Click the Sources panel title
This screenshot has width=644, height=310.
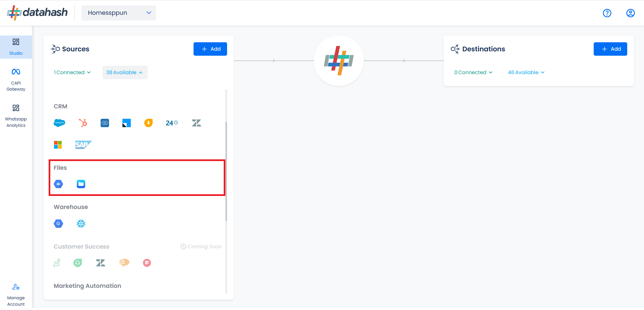(76, 49)
